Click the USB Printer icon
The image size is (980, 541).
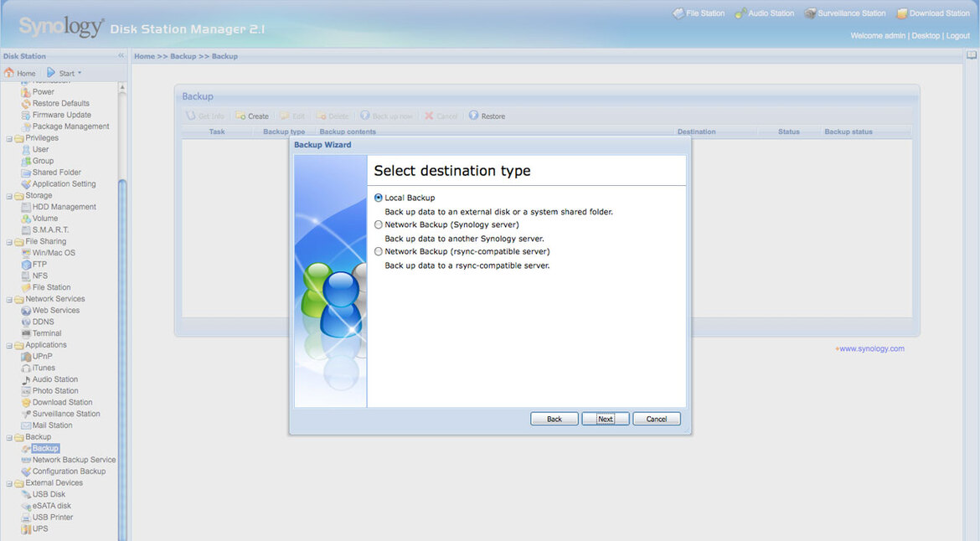coord(26,518)
